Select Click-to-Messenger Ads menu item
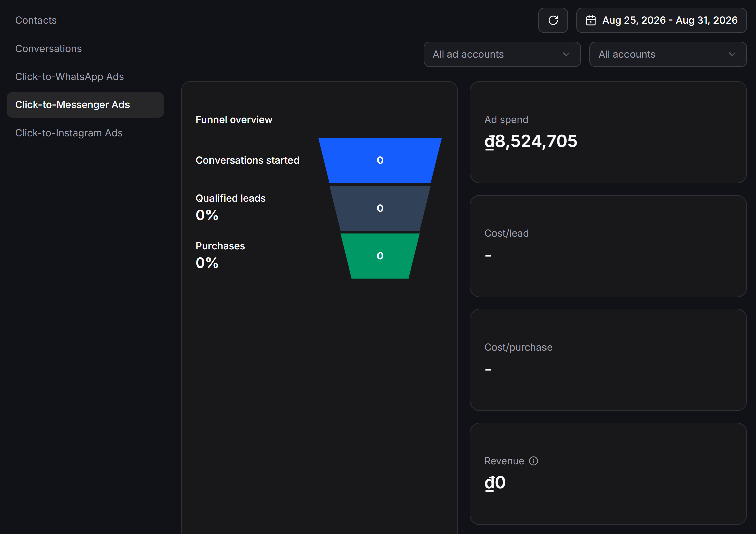Screen dimensions: 756x534 pyautogui.click(x=85, y=105)
